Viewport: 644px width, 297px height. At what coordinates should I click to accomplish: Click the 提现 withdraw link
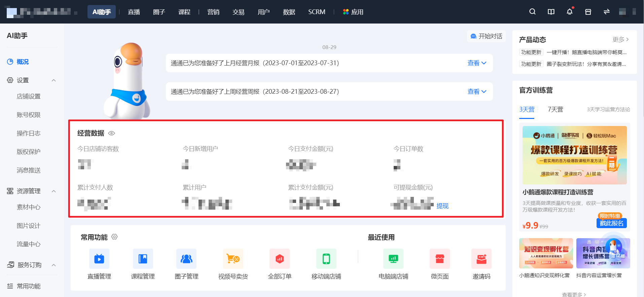442,206
